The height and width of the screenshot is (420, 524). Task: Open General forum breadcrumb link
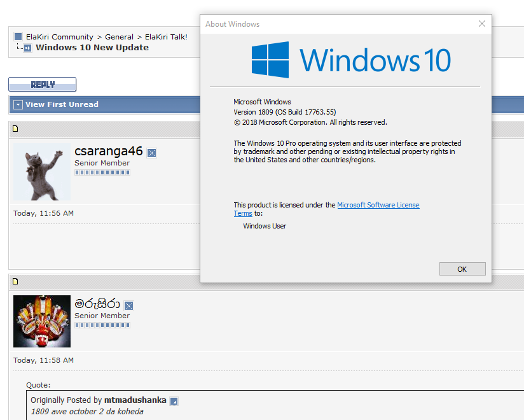pyautogui.click(x=119, y=37)
